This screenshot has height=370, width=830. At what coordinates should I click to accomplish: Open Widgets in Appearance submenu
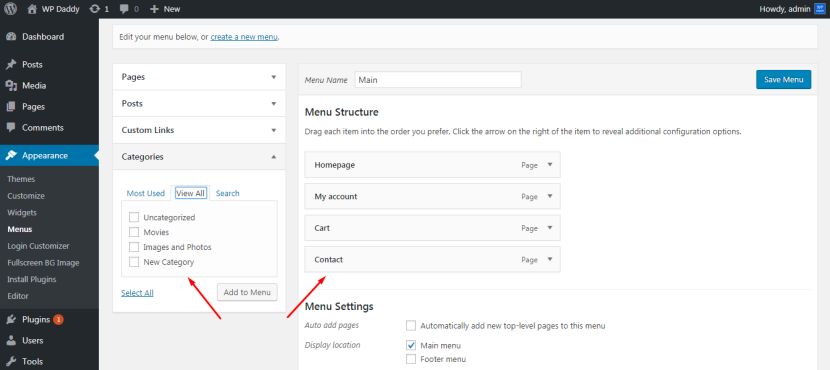(22, 212)
